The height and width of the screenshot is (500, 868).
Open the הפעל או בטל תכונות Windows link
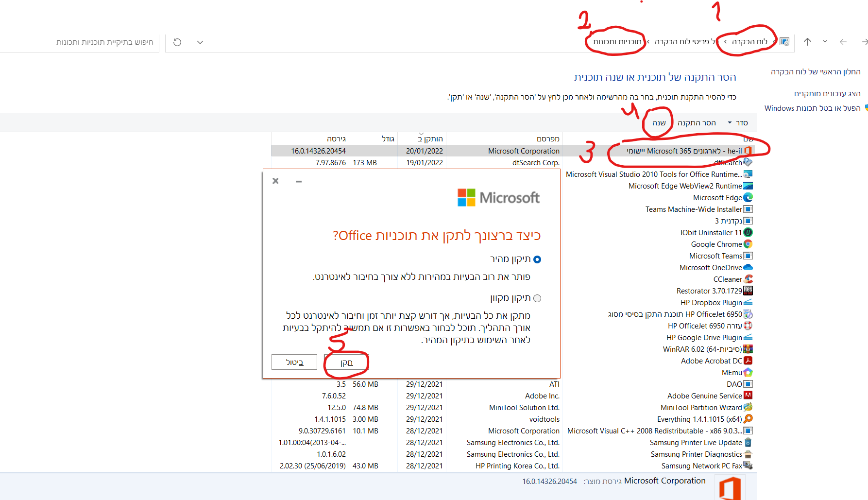click(x=812, y=108)
